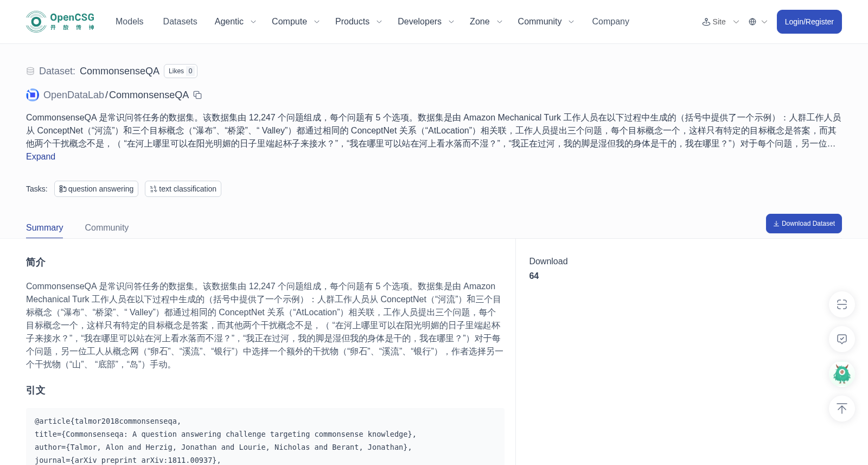Expand the Developers menu
Screen dimensions: 868x465
[426, 22]
